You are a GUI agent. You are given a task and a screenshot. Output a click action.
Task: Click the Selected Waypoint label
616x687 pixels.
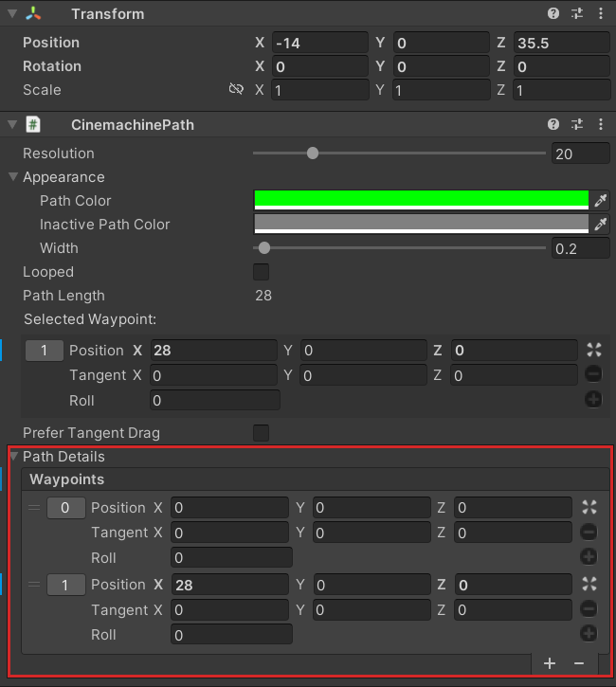90,319
